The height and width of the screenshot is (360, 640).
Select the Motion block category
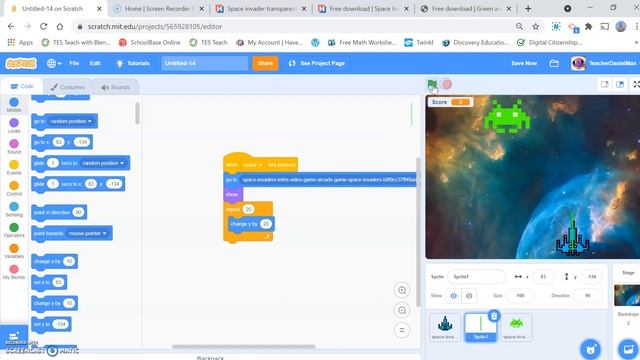click(x=14, y=104)
